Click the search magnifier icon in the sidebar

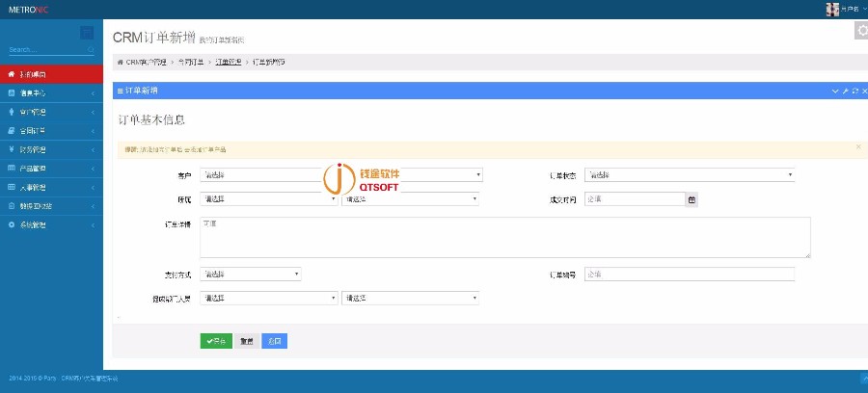(x=91, y=50)
